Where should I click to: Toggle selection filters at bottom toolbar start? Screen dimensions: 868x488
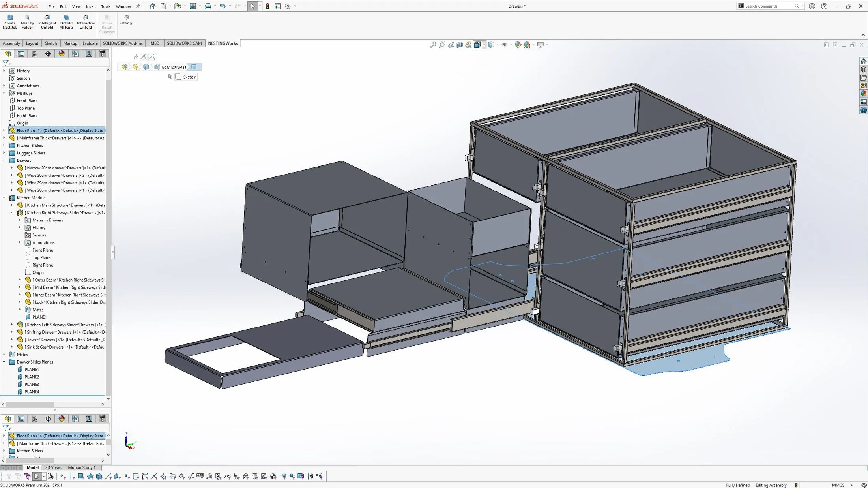[x=9, y=477]
